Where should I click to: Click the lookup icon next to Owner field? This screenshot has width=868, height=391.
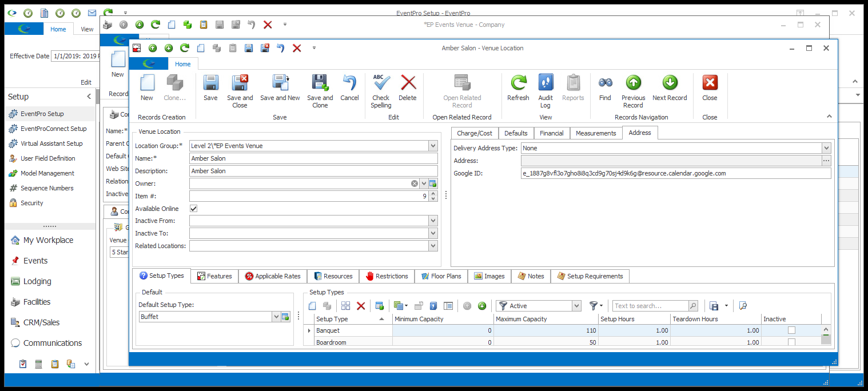click(x=433, y=183)
